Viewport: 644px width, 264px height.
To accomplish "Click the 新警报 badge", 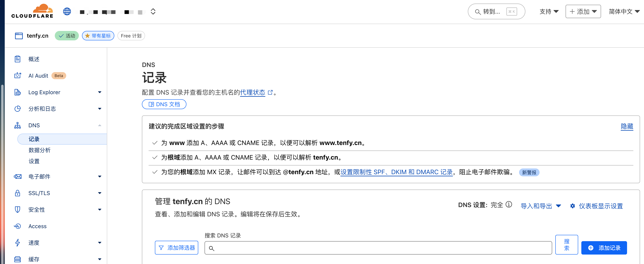I will coord(529,172).
